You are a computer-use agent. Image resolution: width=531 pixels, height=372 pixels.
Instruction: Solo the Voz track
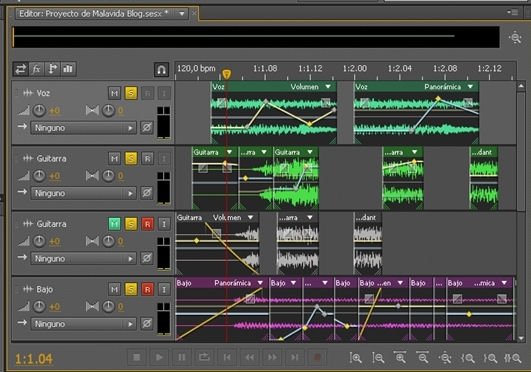pos(131,93)
